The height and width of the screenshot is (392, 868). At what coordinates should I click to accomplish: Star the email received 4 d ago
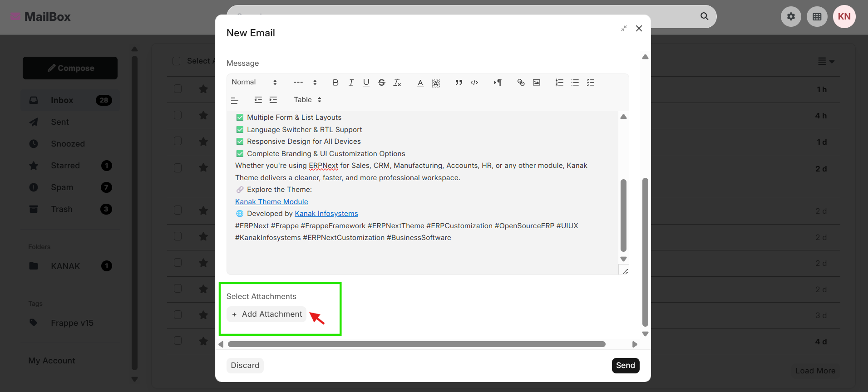point(203,341)
